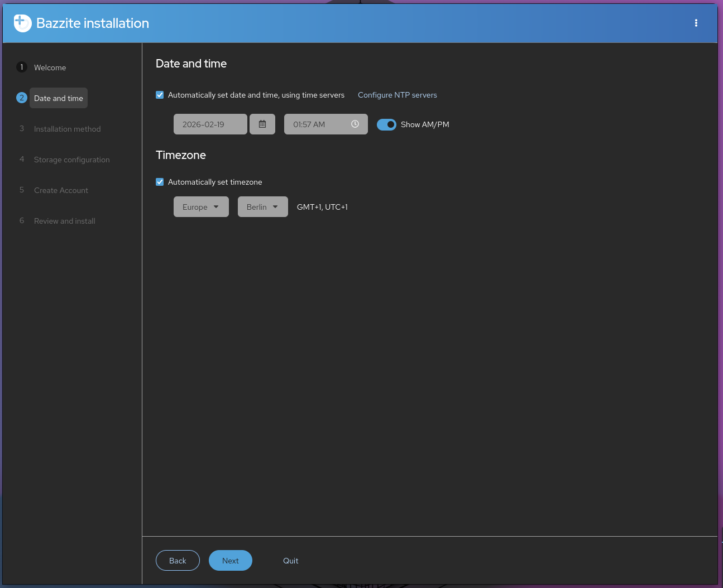Select the step 2 numbered circle
The width and height of the screenshot is (723, 588).
(22, 97)
